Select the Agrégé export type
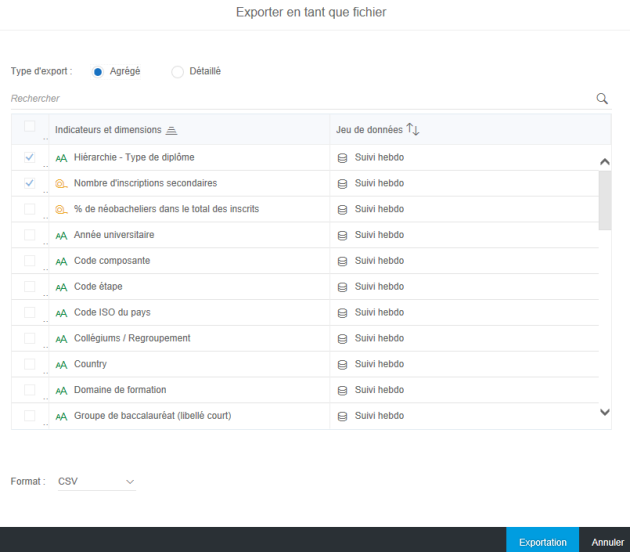This screenshot has width=630, height=552. pos(98,72)
